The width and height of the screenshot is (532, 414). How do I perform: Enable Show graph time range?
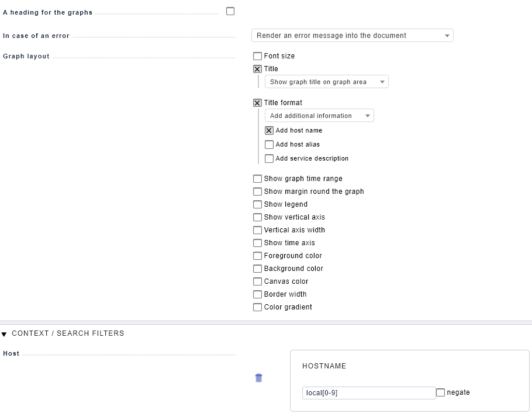257,179
